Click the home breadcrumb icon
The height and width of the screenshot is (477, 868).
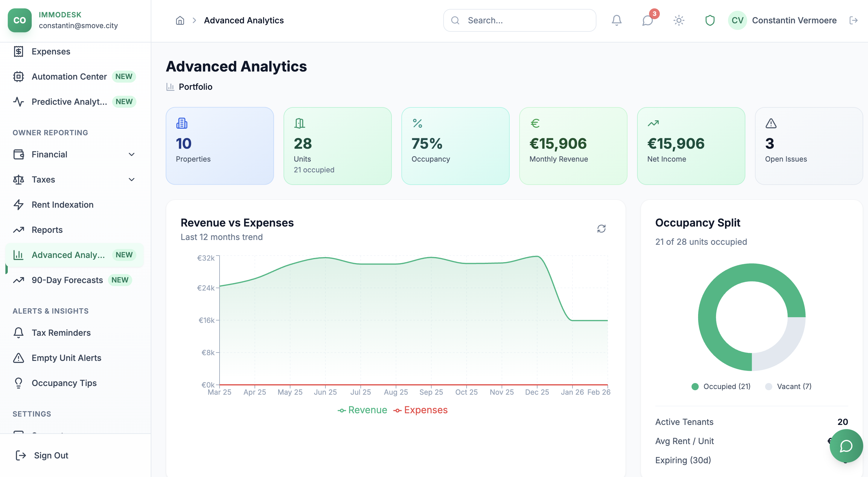pos(179,20)
